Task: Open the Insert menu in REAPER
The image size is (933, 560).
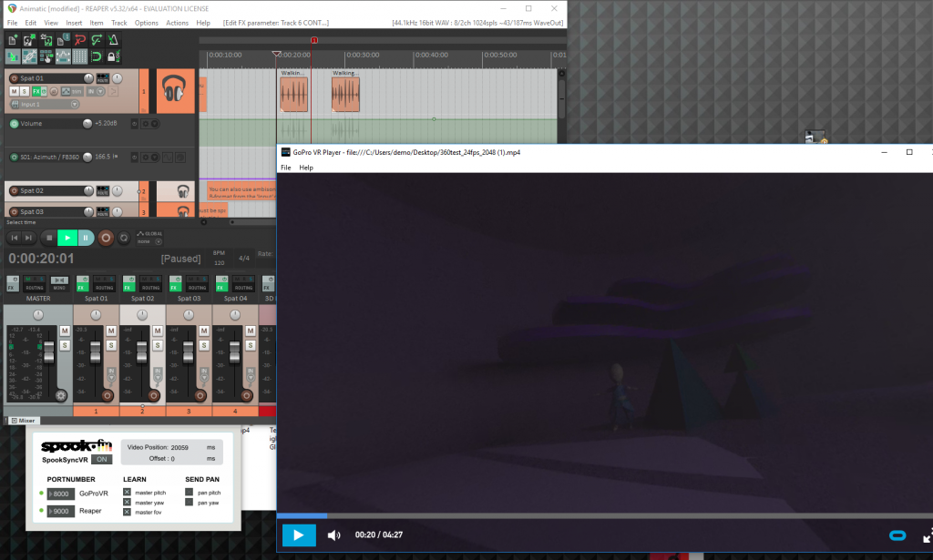Action: click(x=74, y=23)
